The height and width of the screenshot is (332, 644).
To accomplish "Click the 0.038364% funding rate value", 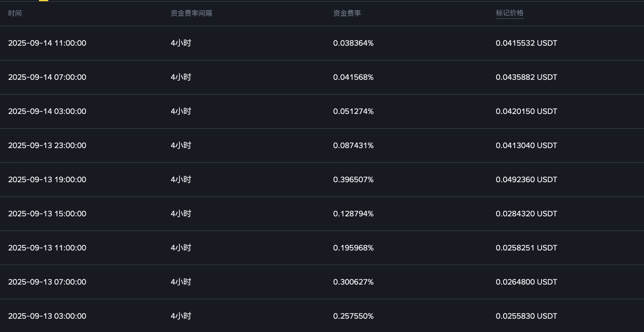I will click(x=353, y=43).
